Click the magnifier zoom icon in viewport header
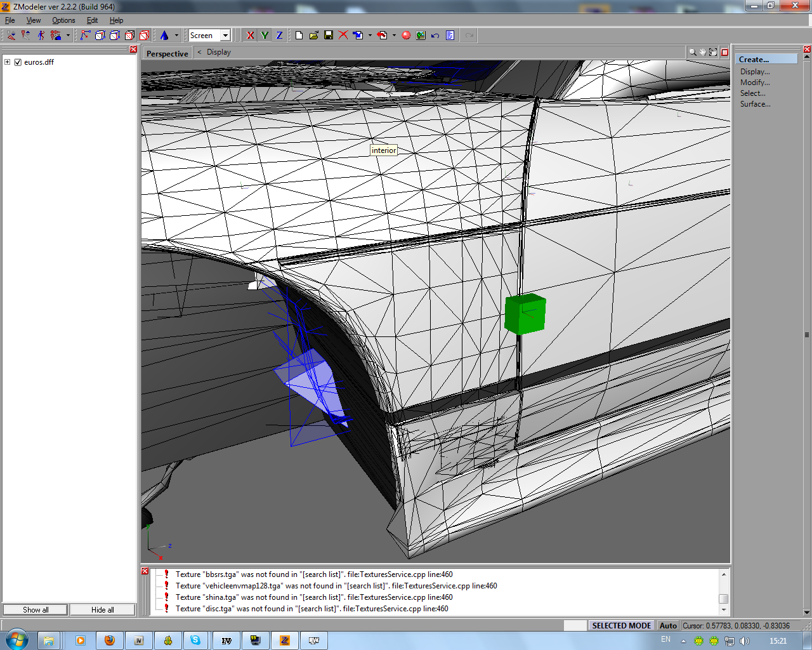 [693, 52]
